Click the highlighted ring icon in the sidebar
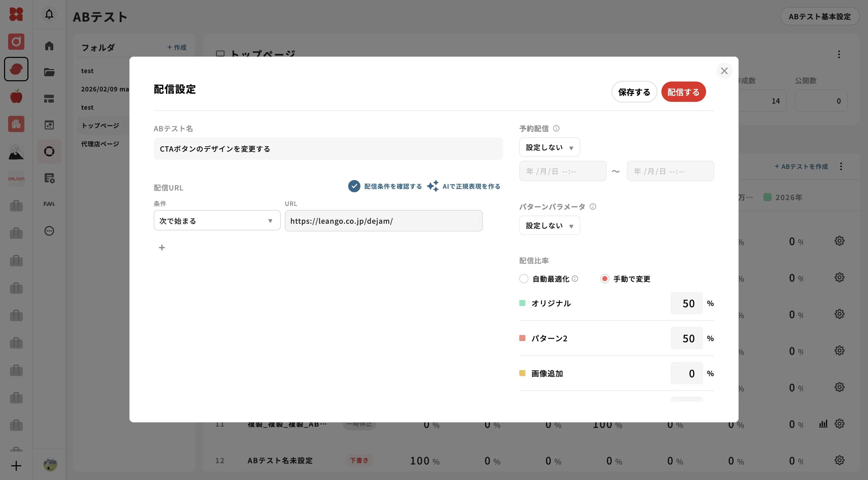Screen dimensions: 868x480 point(49,151)
